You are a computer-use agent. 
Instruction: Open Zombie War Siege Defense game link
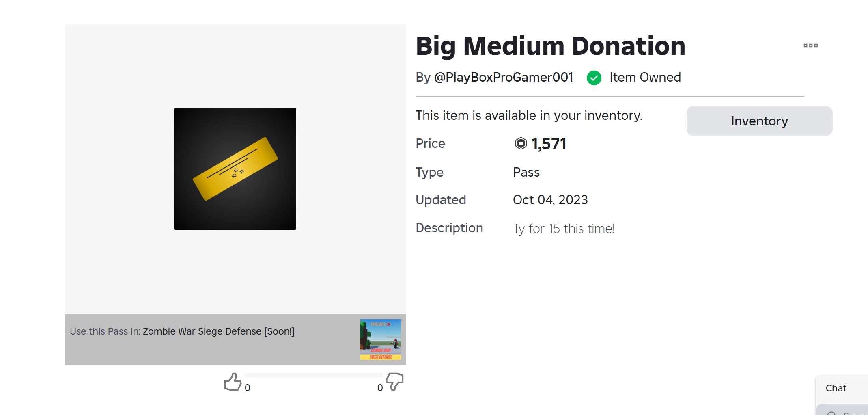(x=218, y=331)
